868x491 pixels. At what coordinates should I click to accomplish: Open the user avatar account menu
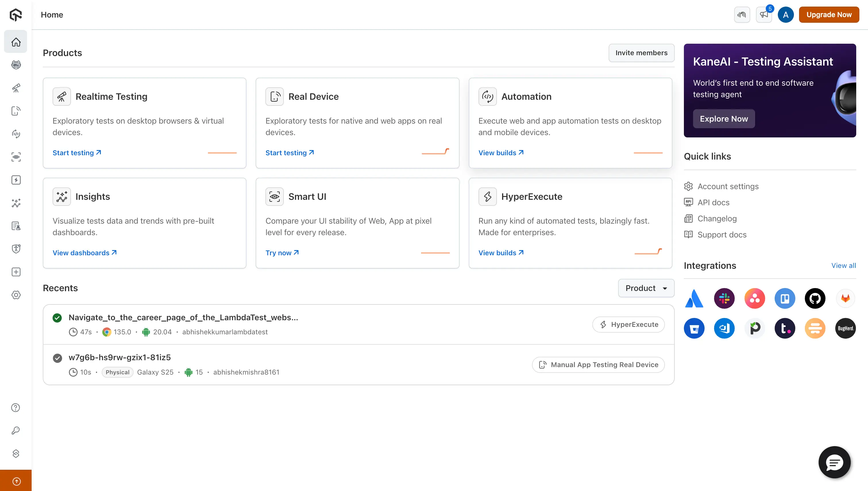click(786, 14)
